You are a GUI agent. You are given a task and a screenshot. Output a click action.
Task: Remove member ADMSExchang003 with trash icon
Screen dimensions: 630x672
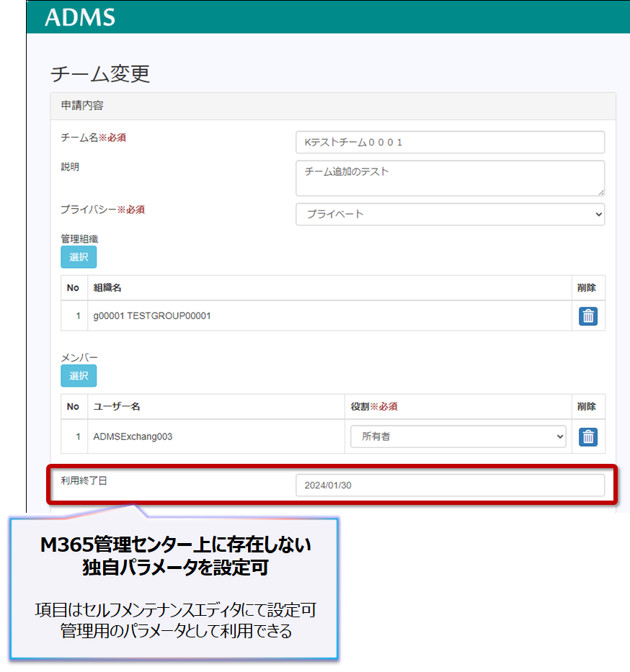click(588, 436)
